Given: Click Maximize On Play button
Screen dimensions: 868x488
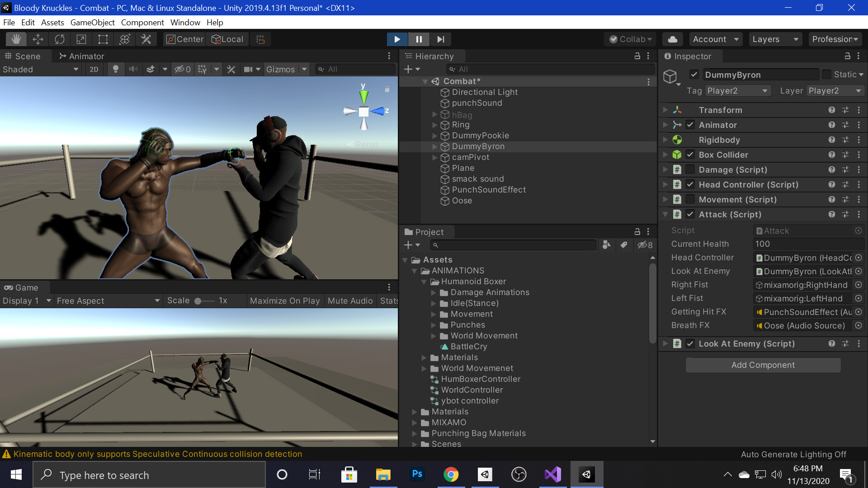Looking at the screenshot, I should [284, 301].
